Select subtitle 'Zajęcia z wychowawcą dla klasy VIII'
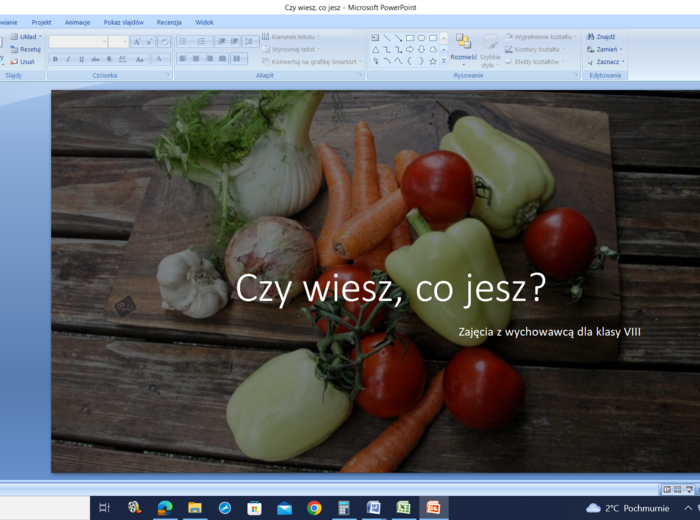 click(x=549, y=332)
